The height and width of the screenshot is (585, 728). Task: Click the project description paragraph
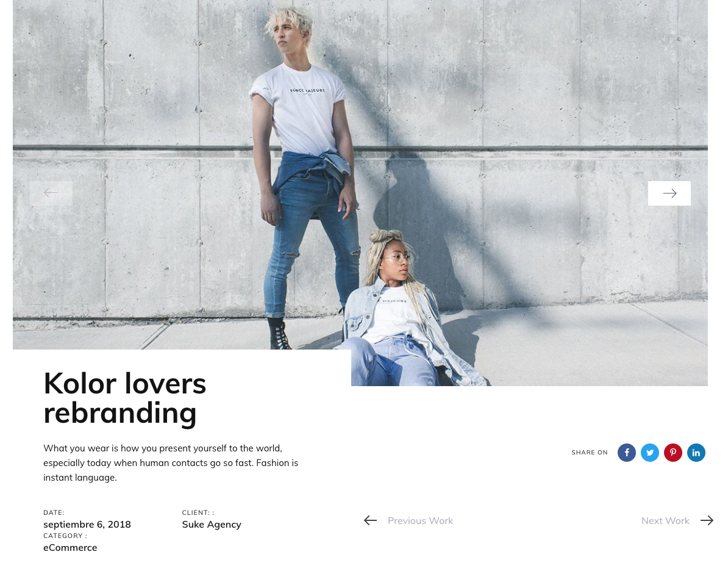pos(171,463)
